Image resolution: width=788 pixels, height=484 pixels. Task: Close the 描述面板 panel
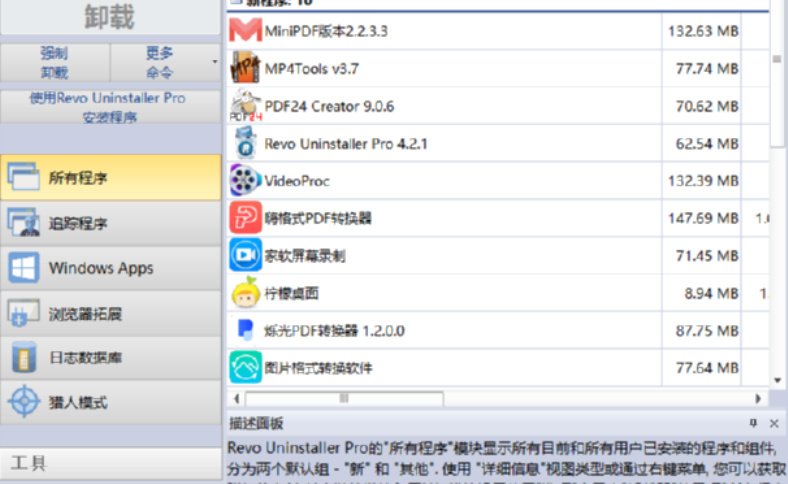coord(775,423)
